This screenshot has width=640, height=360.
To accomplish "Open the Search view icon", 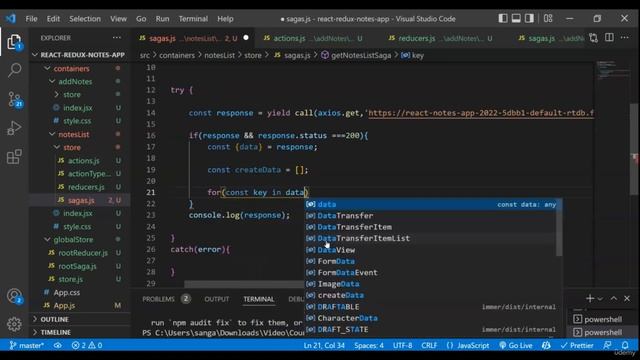I will 14,70.
